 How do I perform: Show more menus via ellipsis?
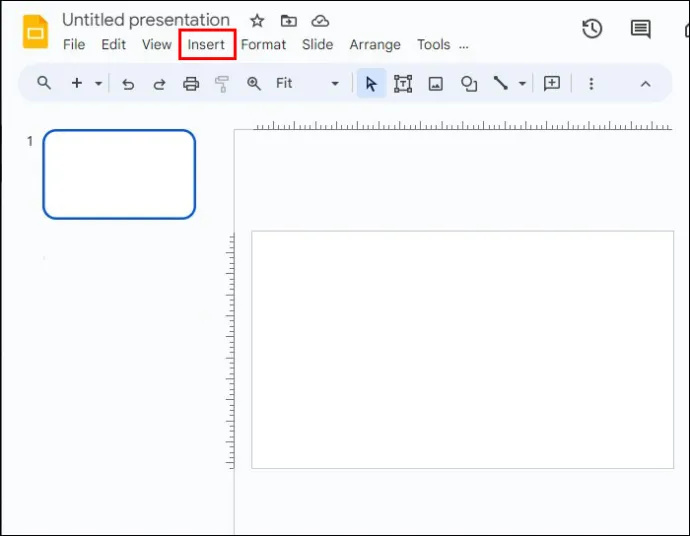[464, 46]
